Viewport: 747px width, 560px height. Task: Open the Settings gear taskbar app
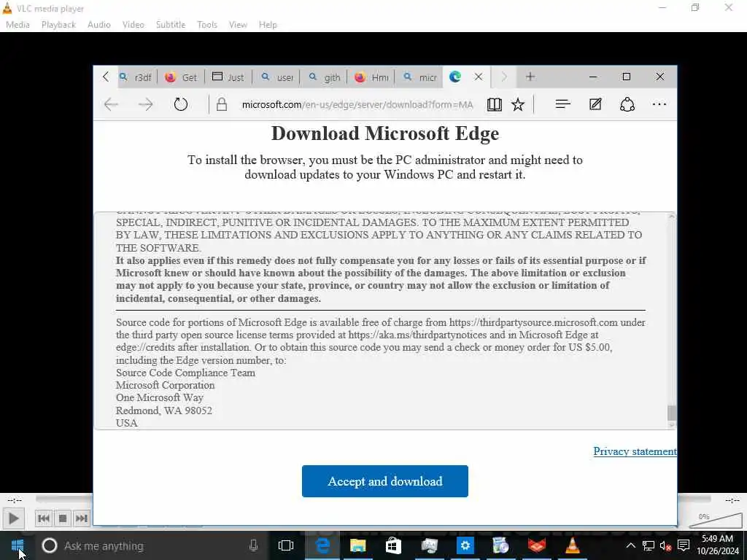click(465, 545)
